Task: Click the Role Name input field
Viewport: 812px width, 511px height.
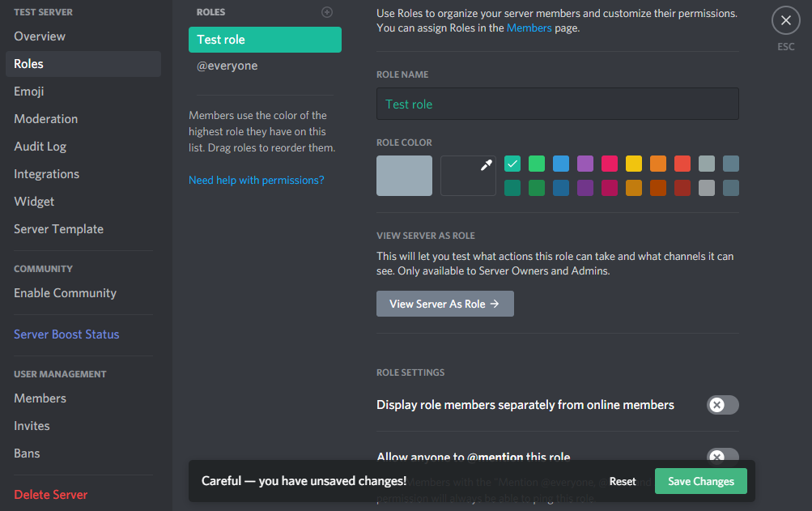Action: pyautogui.click(x=557, y=104)
